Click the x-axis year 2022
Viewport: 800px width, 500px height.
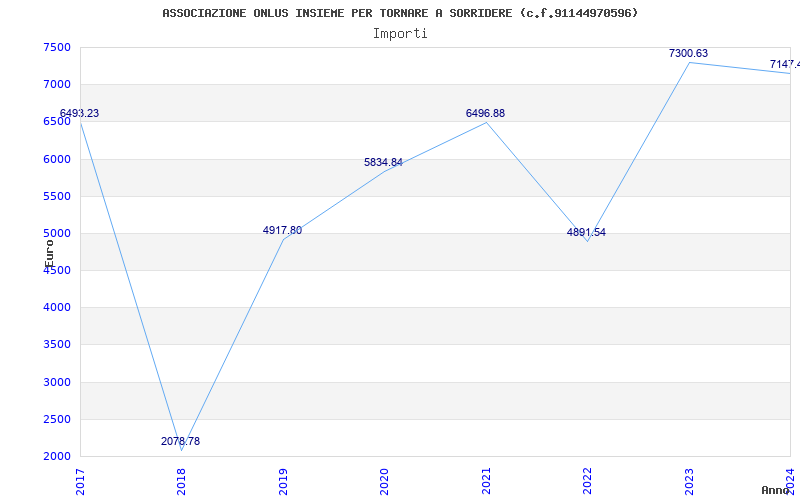(587, 481)
